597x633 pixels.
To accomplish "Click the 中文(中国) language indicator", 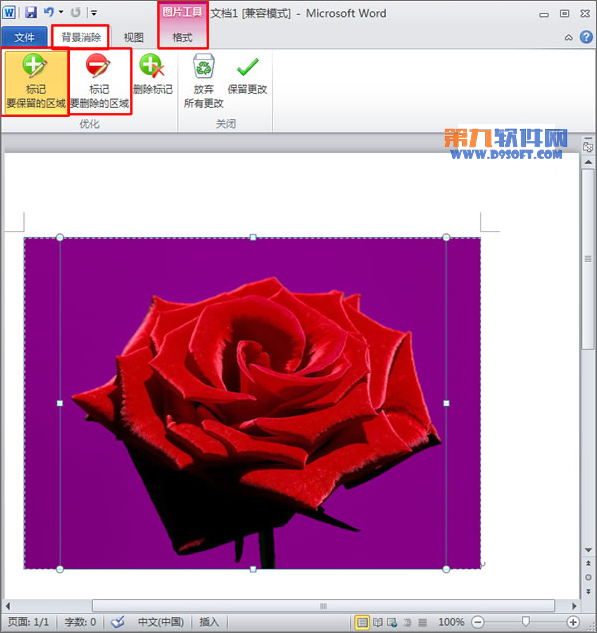I will click(x=161, y=622).
